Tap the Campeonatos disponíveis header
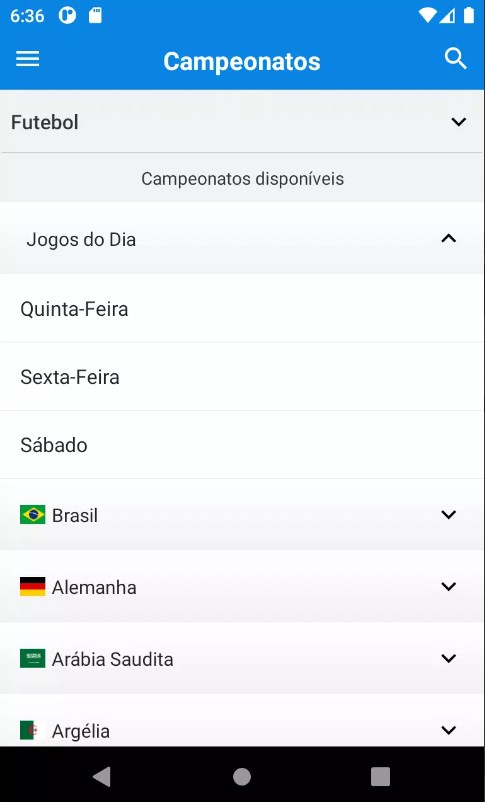The image size is (485, 802). (242, 179)
